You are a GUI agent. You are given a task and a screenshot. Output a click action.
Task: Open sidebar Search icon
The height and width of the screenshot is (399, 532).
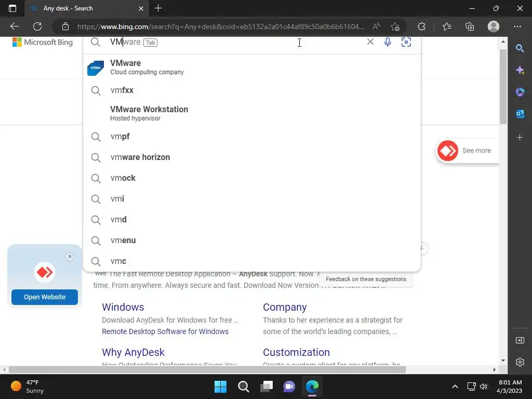click(x=520, y=48)
